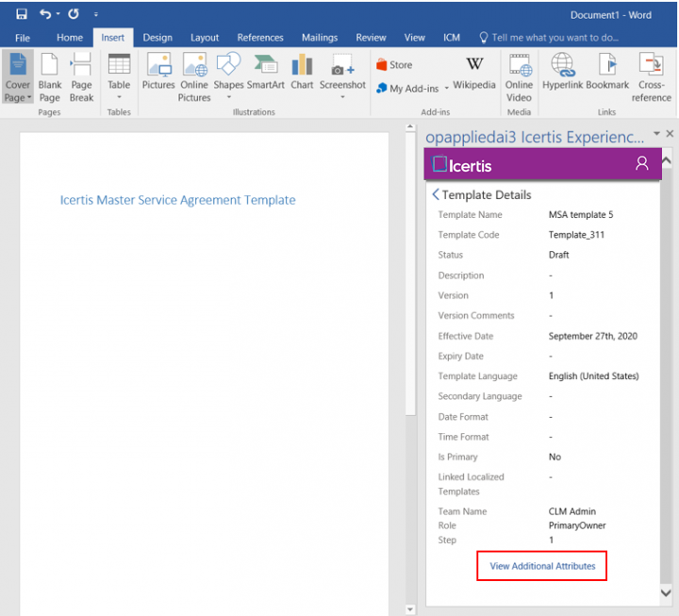Insert a Chart

point(302,72)
